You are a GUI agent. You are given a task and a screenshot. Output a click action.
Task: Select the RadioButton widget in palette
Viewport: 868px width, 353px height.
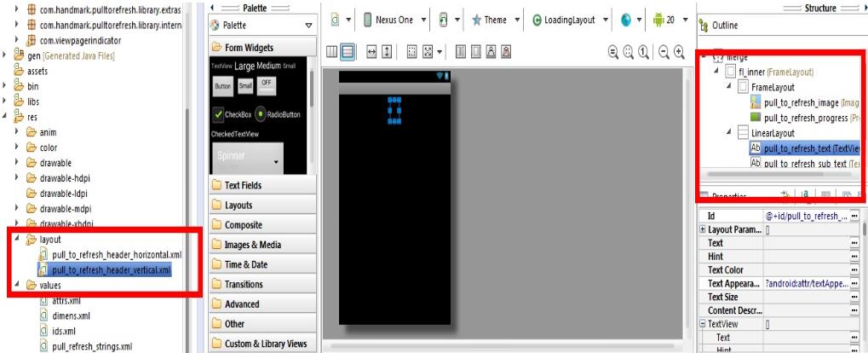(278, 115)
